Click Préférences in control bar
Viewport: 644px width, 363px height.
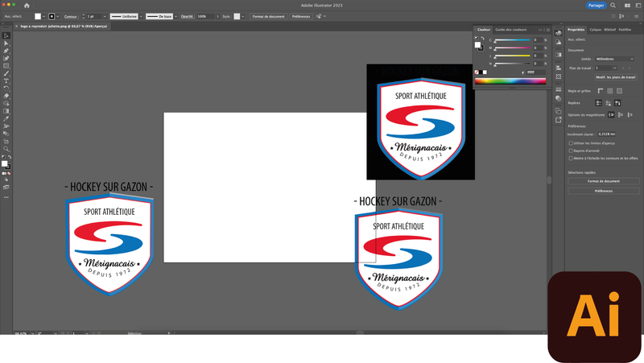click(x=301, y=16)
